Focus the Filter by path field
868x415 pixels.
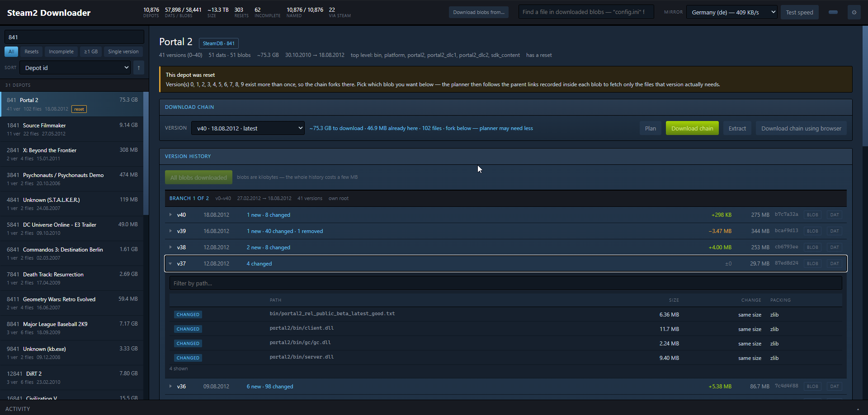coord(505,283)
